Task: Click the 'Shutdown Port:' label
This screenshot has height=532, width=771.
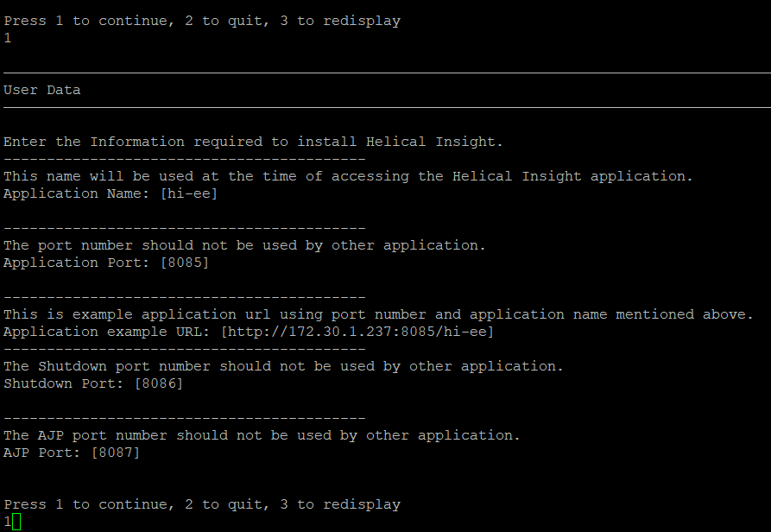Action: (x=63, y=383)
